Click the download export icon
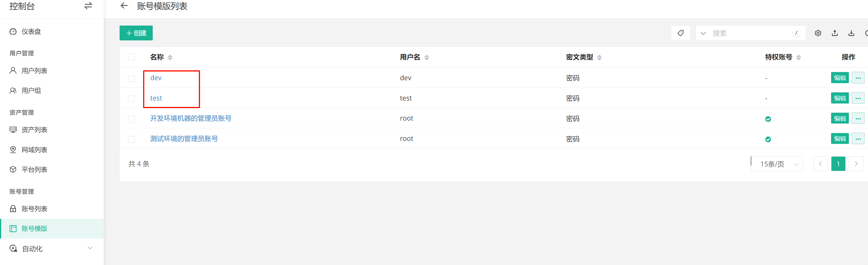Screen dimensions: 868x265 (x=851, y=33)
